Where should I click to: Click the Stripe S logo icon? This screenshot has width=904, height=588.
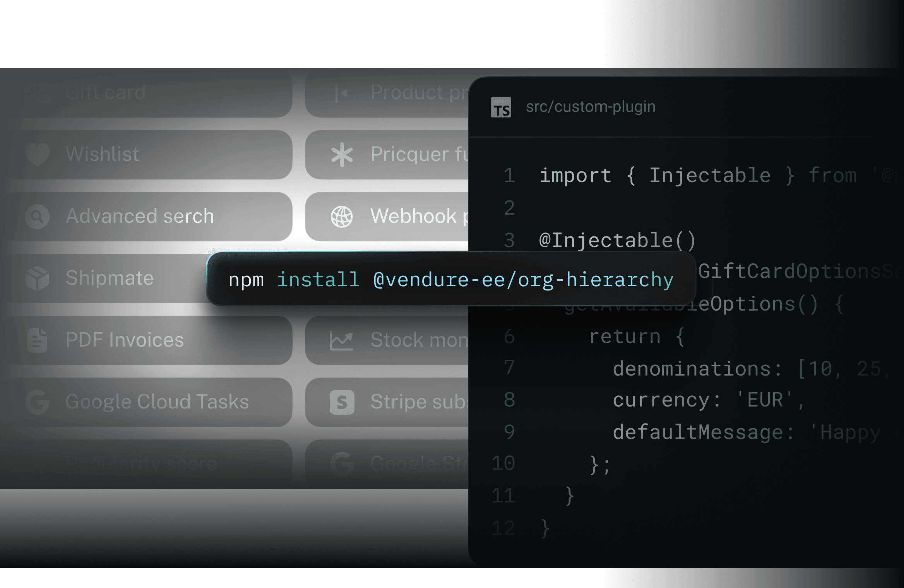click(342, 402)
